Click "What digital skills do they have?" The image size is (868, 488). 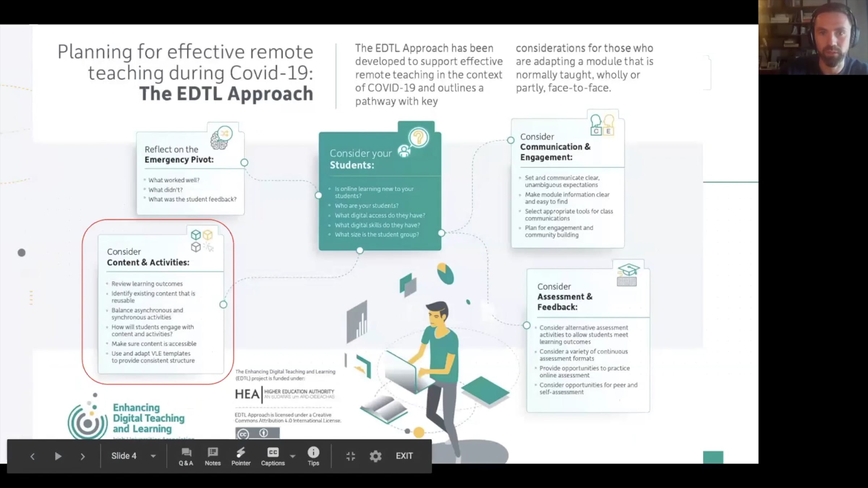(x=377, y=225)
